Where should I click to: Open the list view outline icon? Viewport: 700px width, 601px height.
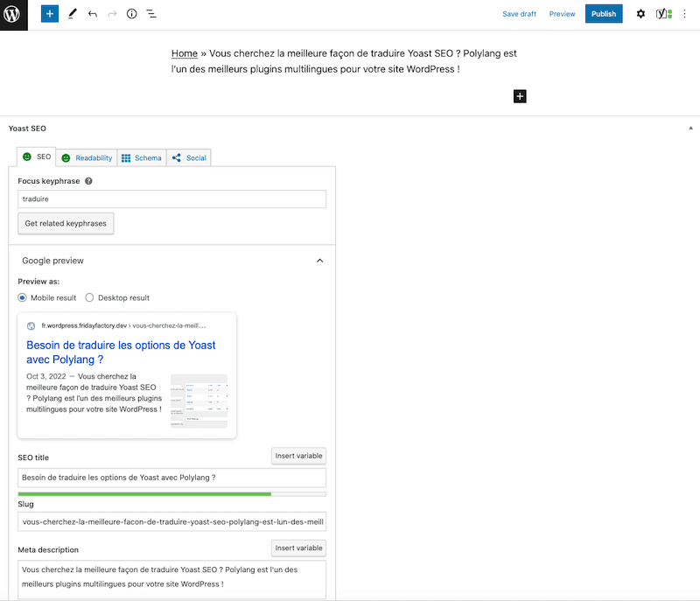pyautogui.click(x=151, y=14)
